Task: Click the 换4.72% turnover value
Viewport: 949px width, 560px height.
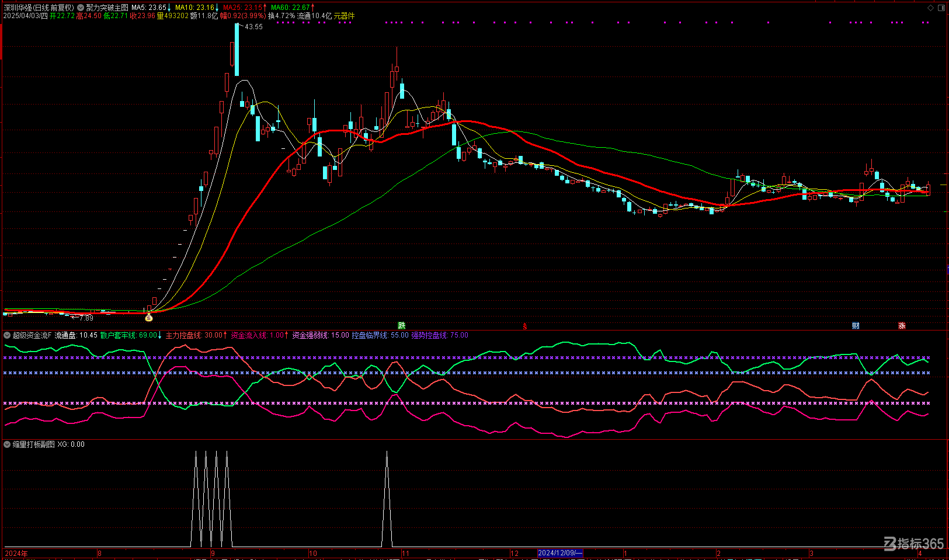Action: tap(281, 16)
